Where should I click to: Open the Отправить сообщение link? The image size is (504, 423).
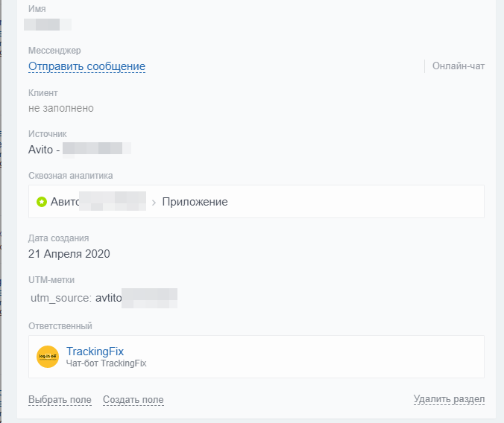pyautogui.click(x=86, y=67)
